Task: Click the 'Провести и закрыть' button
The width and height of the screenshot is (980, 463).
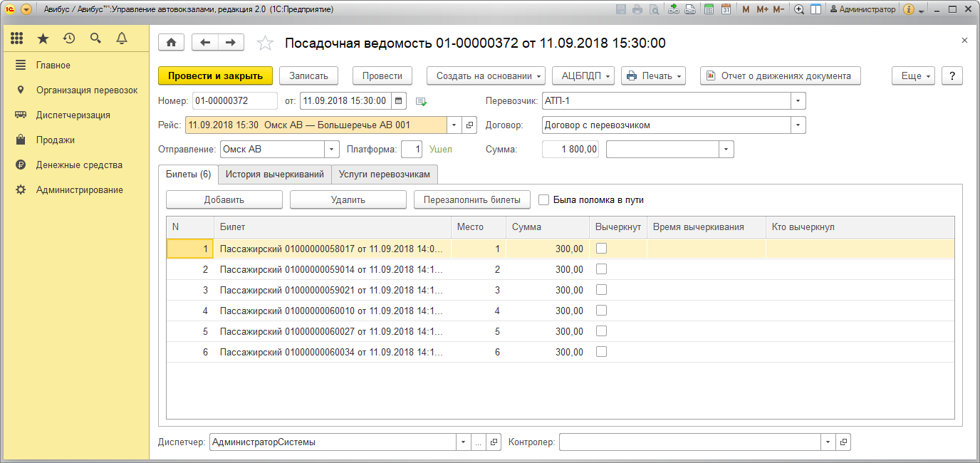Action: [215, 76]
